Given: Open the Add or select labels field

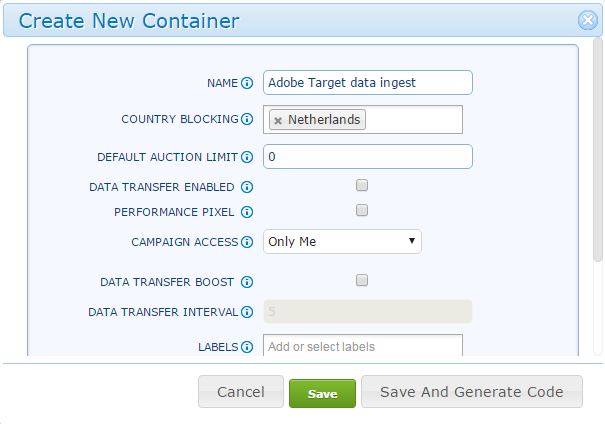Looking at the screenshot, I should coord(363,346).
